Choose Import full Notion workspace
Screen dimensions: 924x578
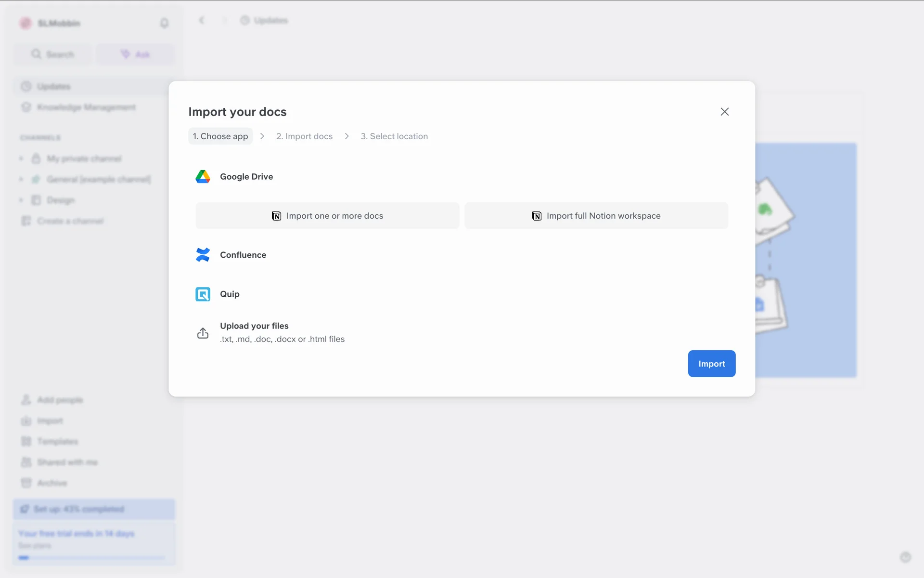click(596, 216)
